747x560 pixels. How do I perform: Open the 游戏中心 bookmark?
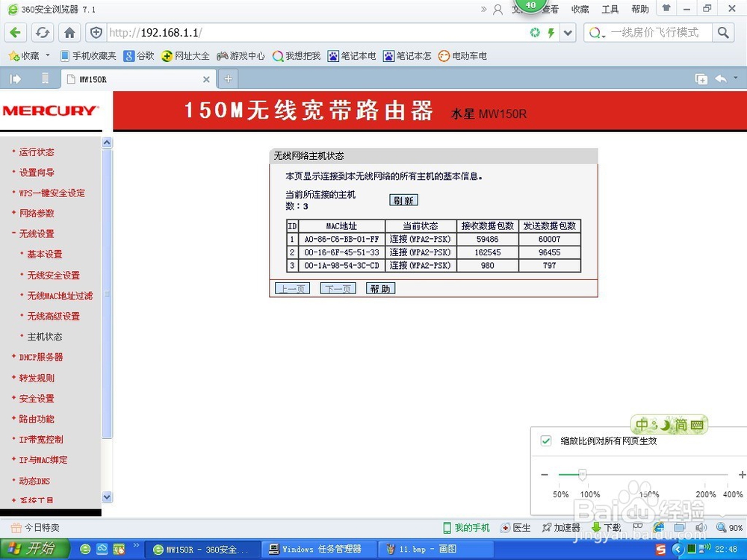click(x=241, y=56)
